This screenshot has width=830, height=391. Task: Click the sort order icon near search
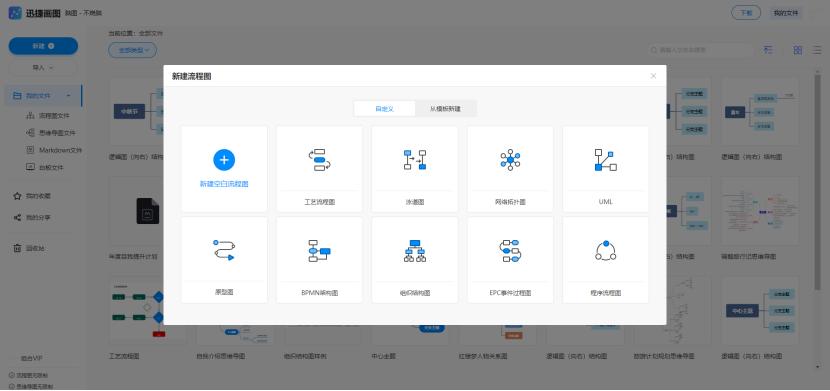(x=768, y=50)
